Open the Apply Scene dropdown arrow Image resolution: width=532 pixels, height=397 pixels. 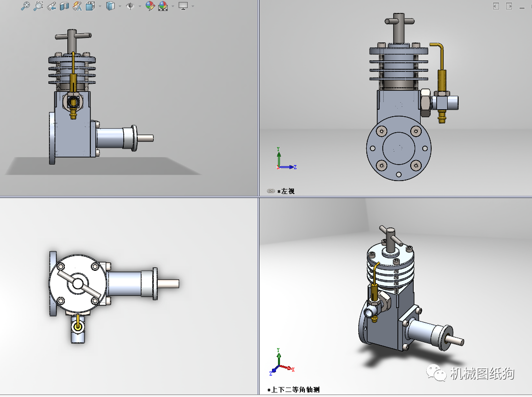pyautogui.click(x=173, y=6)
